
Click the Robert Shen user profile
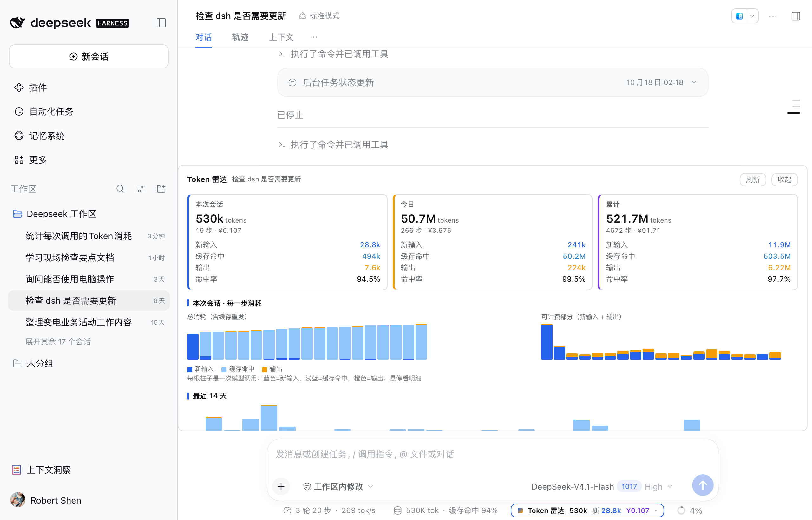tap(46, 500)
